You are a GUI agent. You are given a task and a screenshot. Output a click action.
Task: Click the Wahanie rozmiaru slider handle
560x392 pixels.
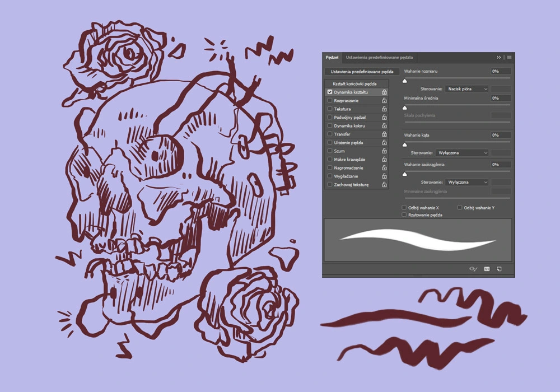(x=405, y=81)
